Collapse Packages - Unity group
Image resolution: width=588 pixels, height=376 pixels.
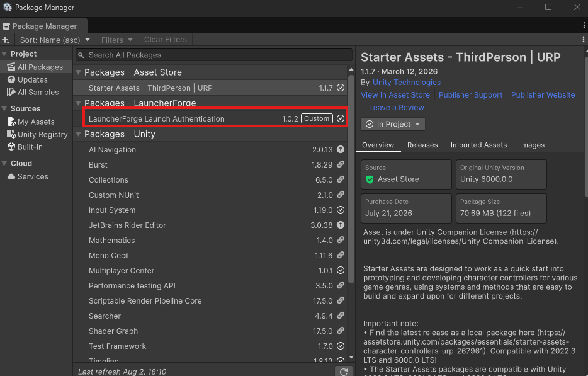78,134
